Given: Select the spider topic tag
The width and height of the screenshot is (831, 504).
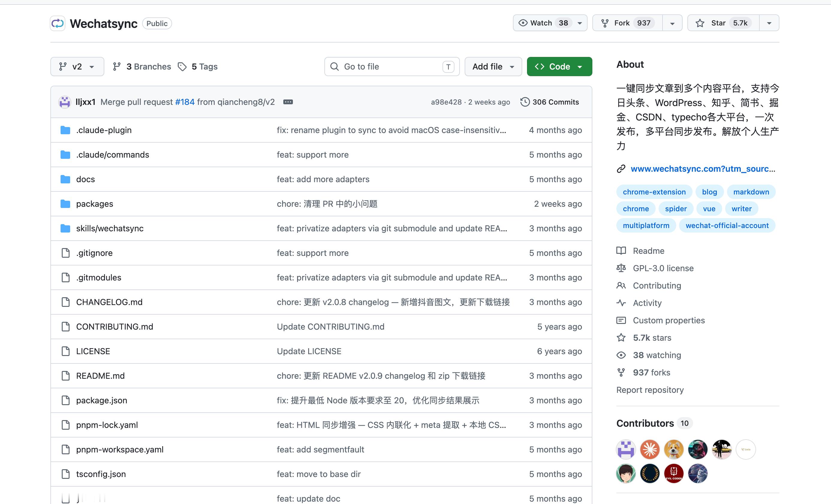Looking at the screenshot, I should pyautogui.click(x=675, y=209).
